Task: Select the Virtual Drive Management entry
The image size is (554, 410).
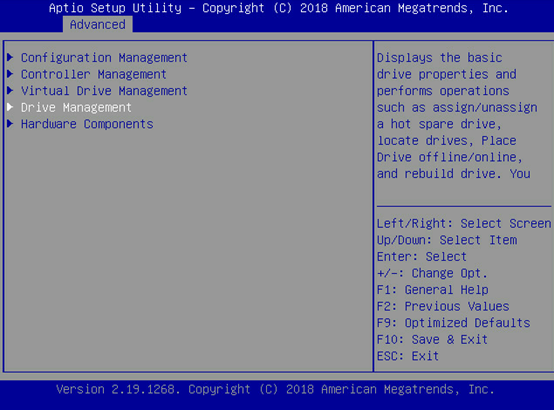Action: [x=104, y=91]
